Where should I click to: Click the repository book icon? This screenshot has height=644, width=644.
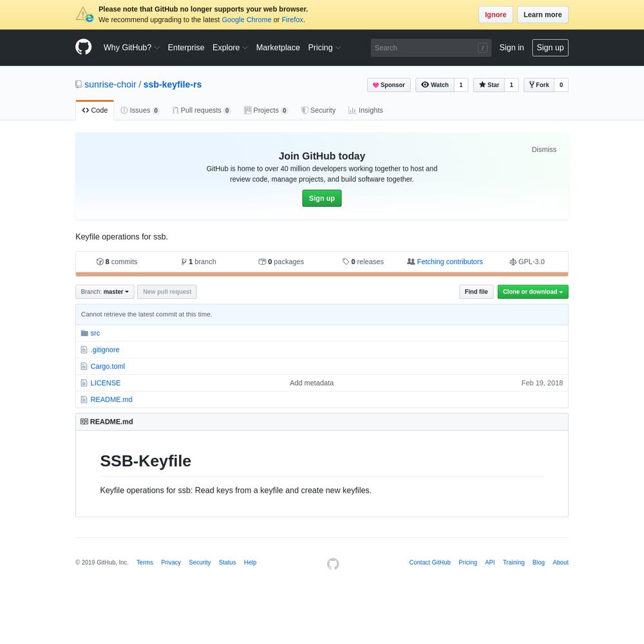(79, 84)
